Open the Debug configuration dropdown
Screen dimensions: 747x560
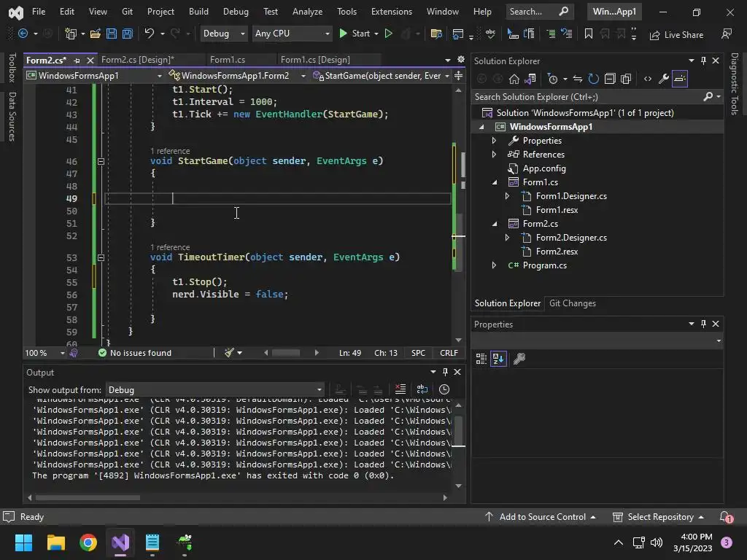(222, 34)
